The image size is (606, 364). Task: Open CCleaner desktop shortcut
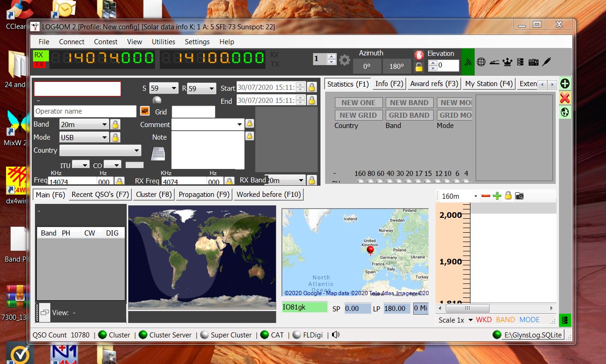(17, 14)
